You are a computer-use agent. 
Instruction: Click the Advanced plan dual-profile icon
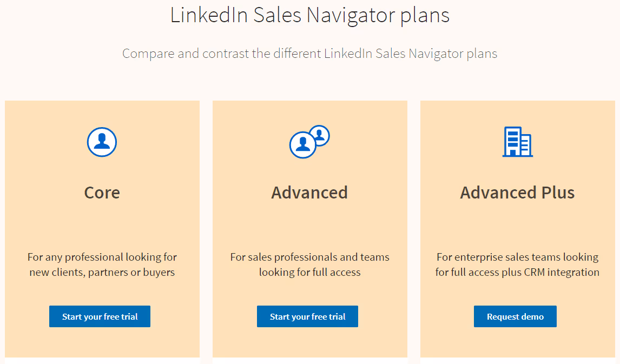coord(309,142)
